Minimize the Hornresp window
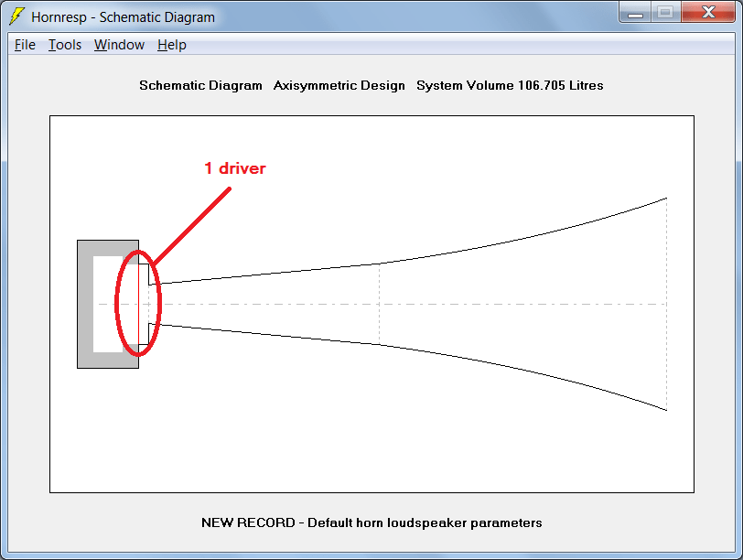The width and height of the screenshot is (743, 560). click(x=635, y=12)
